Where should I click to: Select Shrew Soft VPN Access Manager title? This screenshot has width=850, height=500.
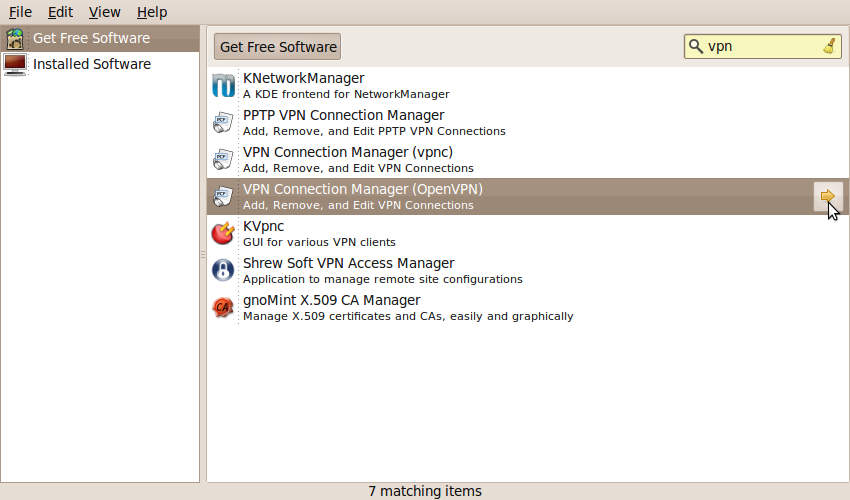point(349,264)
